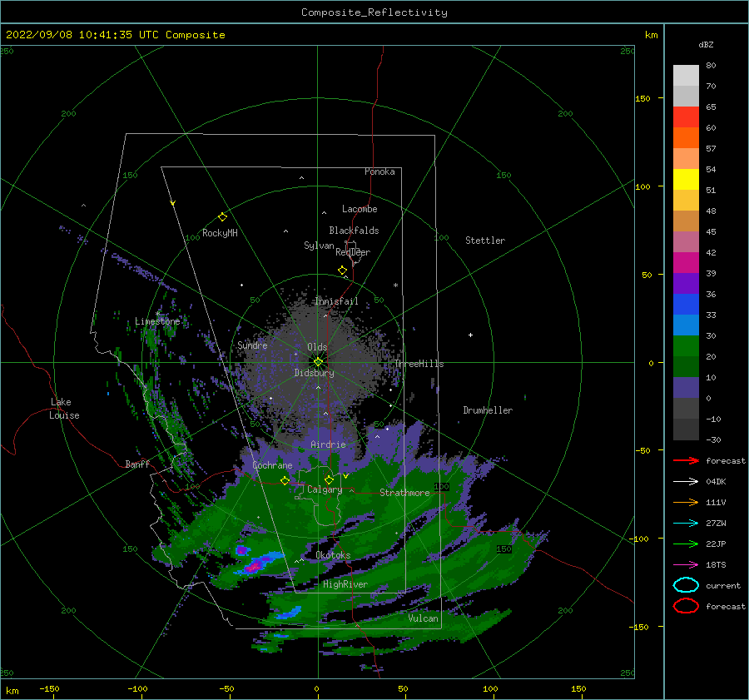
Task: Click the Vulcan label
Action: pos(423,618)
